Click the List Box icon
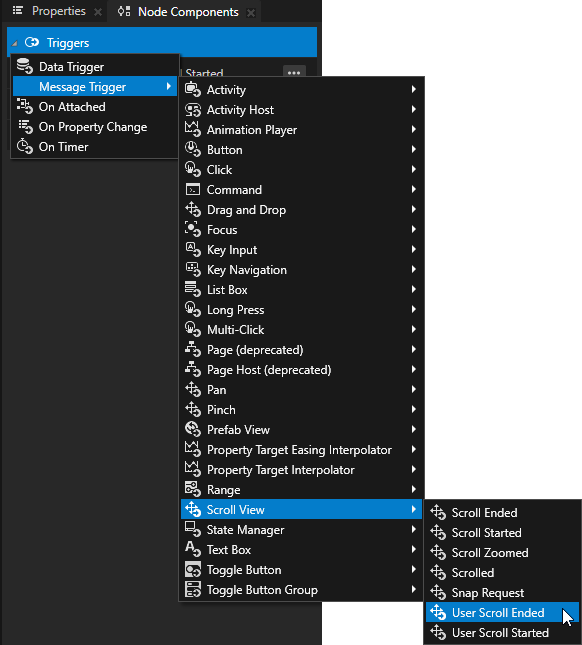The image size is (582, 645). (x=192, y=289)
